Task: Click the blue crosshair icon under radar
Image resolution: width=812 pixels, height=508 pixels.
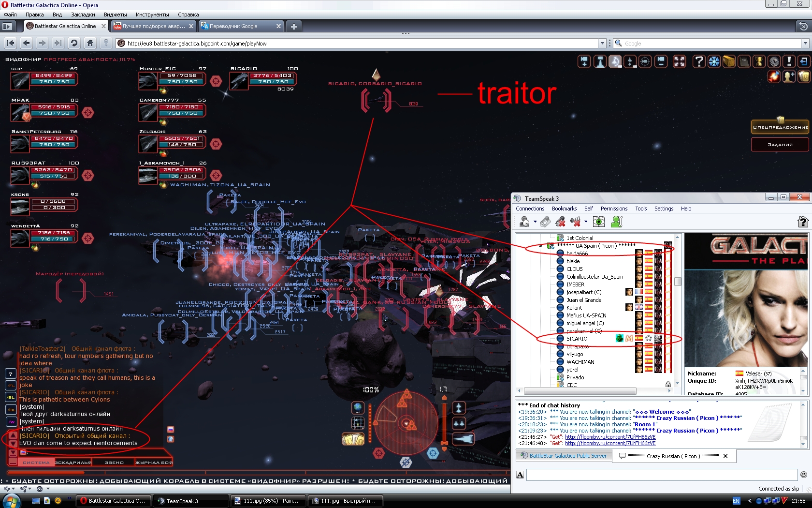Action: [433, 453]
